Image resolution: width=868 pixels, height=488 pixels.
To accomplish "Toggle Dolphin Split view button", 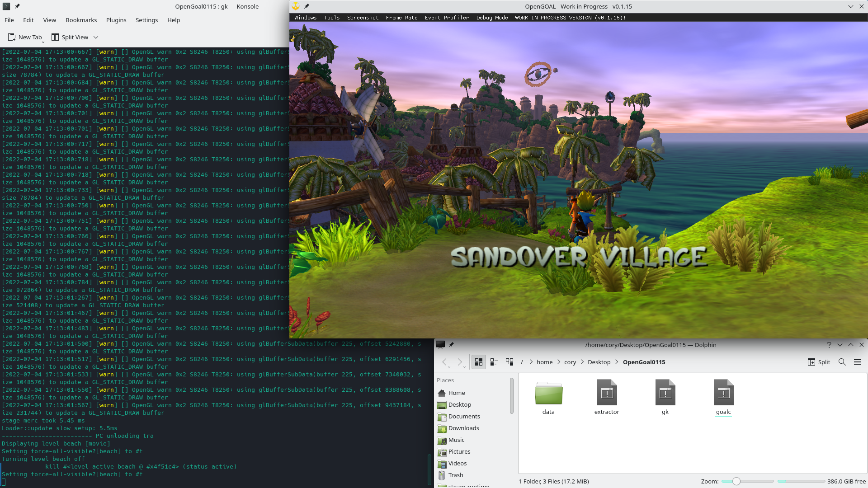I will click(x=819, y=362).
